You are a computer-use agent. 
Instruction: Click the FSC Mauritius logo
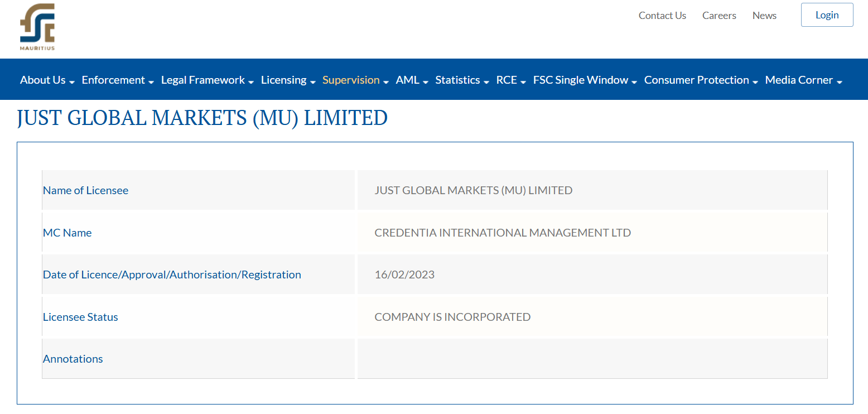tap(37, 26)
